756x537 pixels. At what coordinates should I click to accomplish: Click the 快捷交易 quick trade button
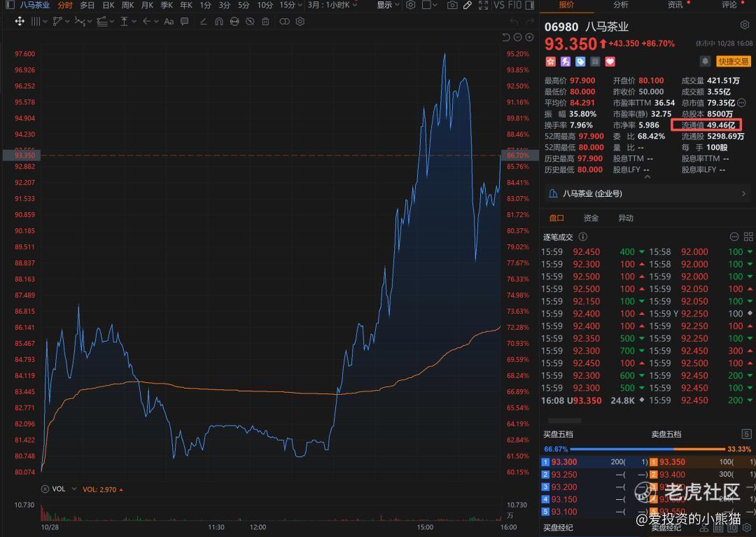pos(732,62)
